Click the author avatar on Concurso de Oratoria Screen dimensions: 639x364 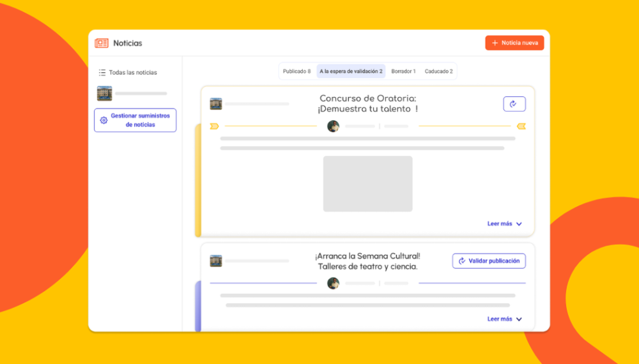click(x=333, y=126)
